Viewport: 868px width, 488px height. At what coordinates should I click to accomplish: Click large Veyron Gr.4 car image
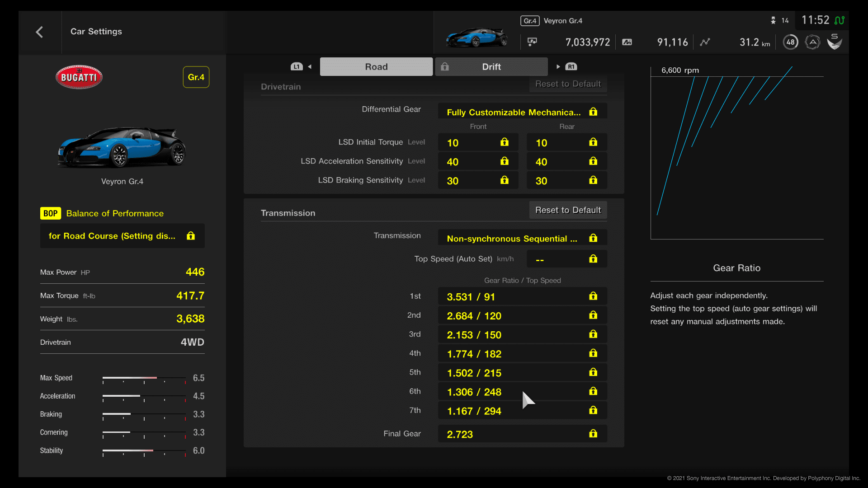point(122,147)
